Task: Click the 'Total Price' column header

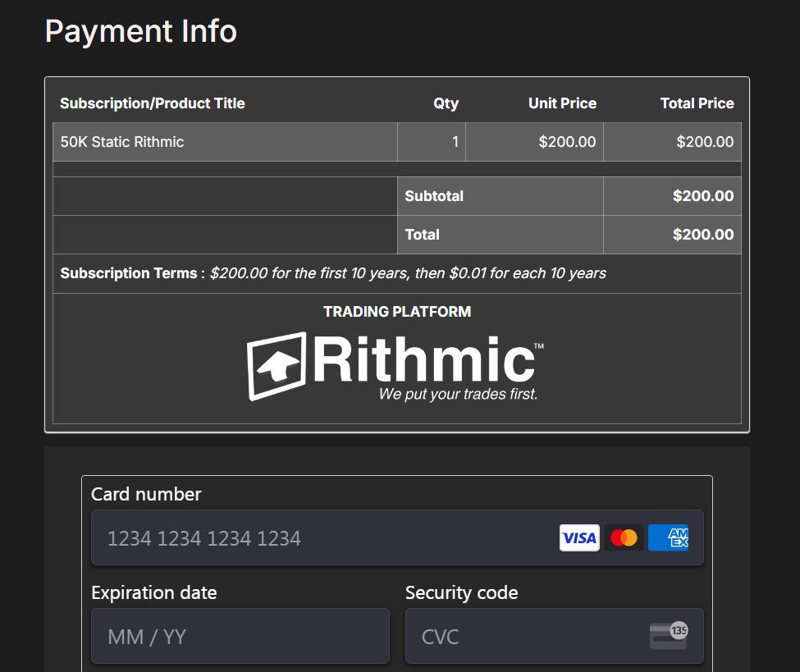Action: 697,103
